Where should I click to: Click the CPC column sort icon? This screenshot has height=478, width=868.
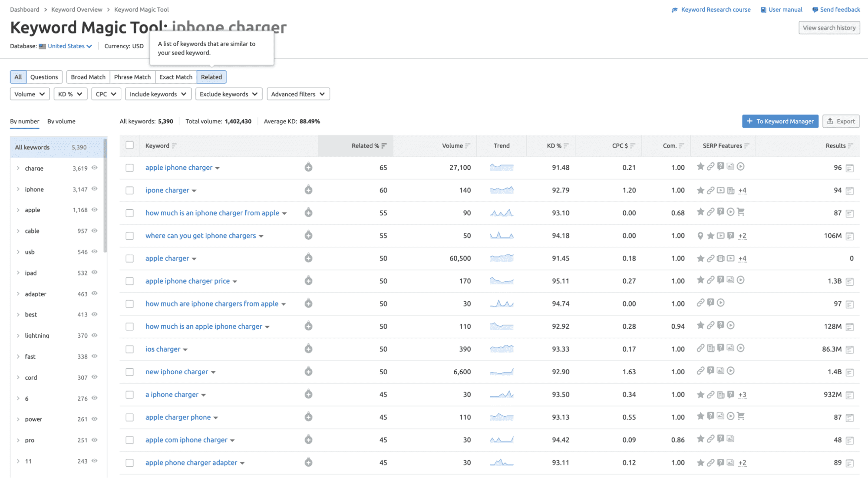[x=636, y=145]
